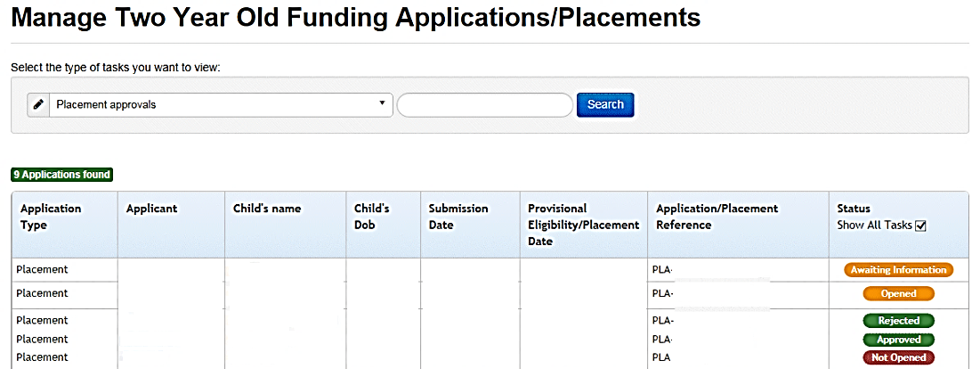The height and width of the screenshot is (369, 980).
Task: Click the green Rejected status badge
Action: coord(898,321)
